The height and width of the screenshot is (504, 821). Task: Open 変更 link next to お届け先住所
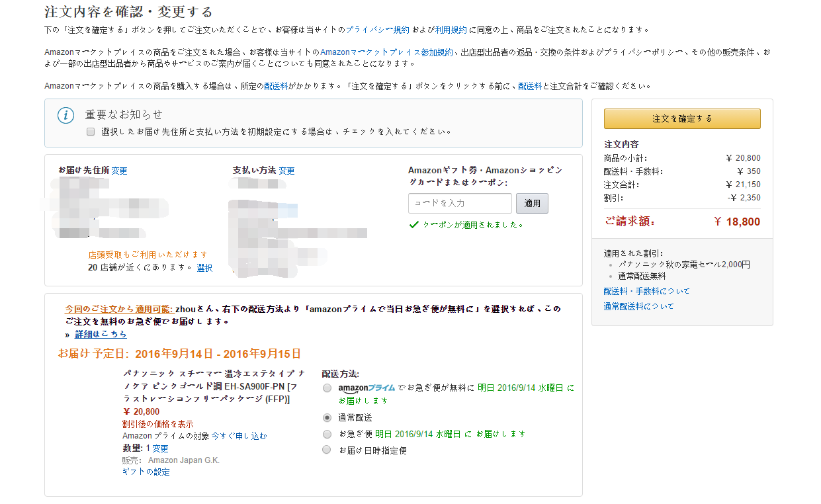[x=119, y=171]
